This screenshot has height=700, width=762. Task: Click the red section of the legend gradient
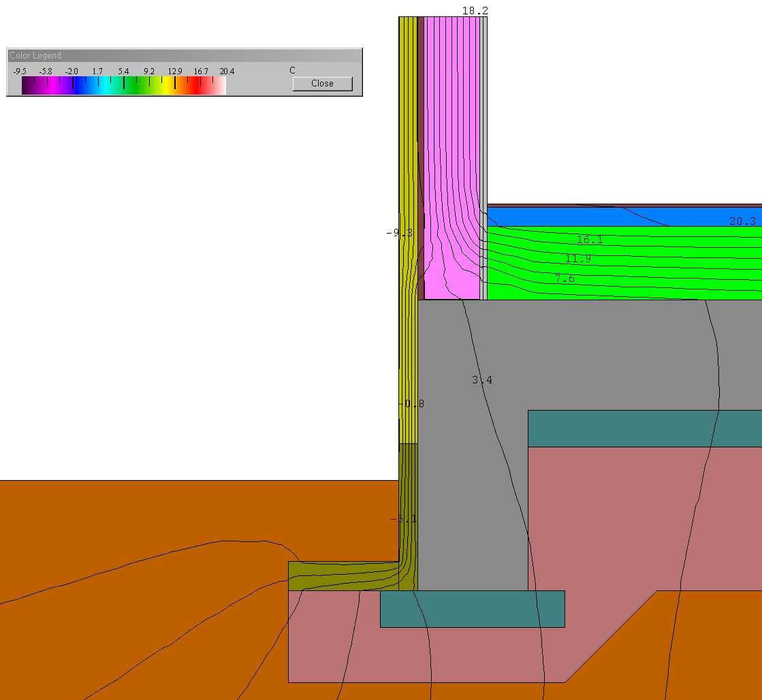coord(197,84)
